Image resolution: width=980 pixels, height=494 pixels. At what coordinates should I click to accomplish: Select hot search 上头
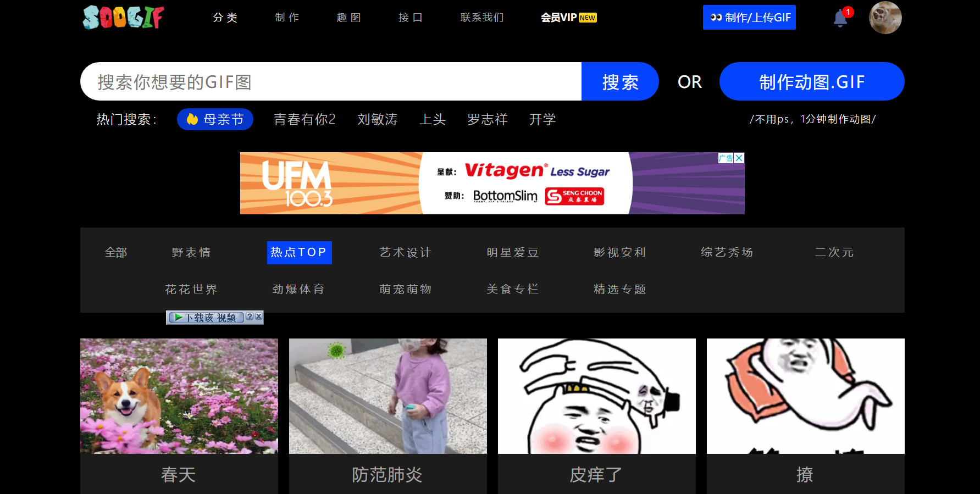(x=433, y=119)
